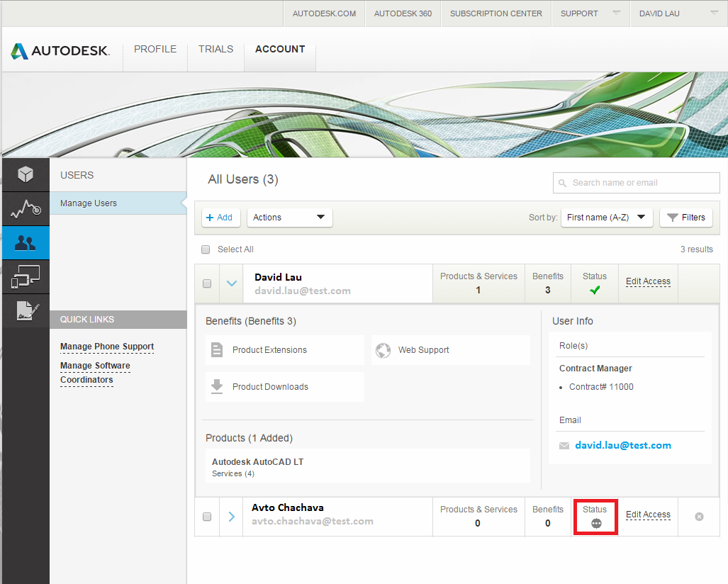
Task: Click the Avto Chachava user name
Action: coord(288,507)
